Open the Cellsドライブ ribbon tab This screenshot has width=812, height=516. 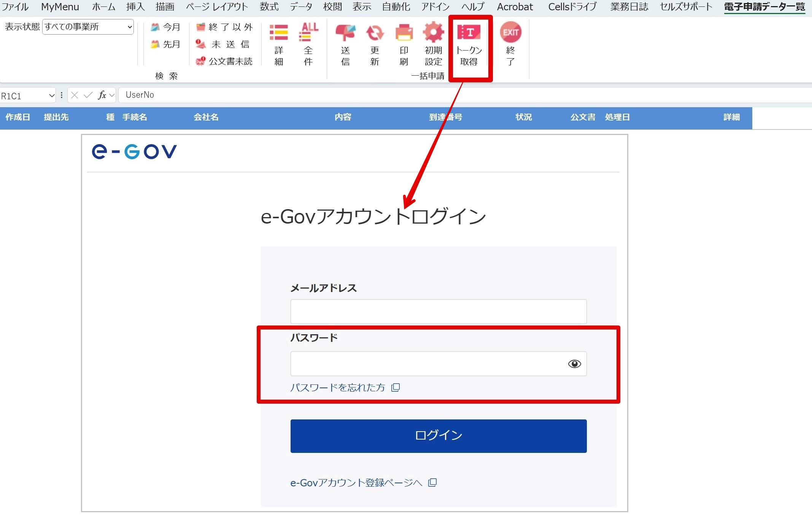(572, 7)
